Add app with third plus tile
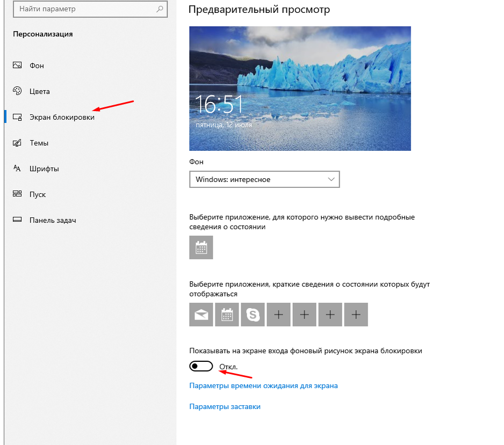 pyautogui.click(x=330, y=315)
